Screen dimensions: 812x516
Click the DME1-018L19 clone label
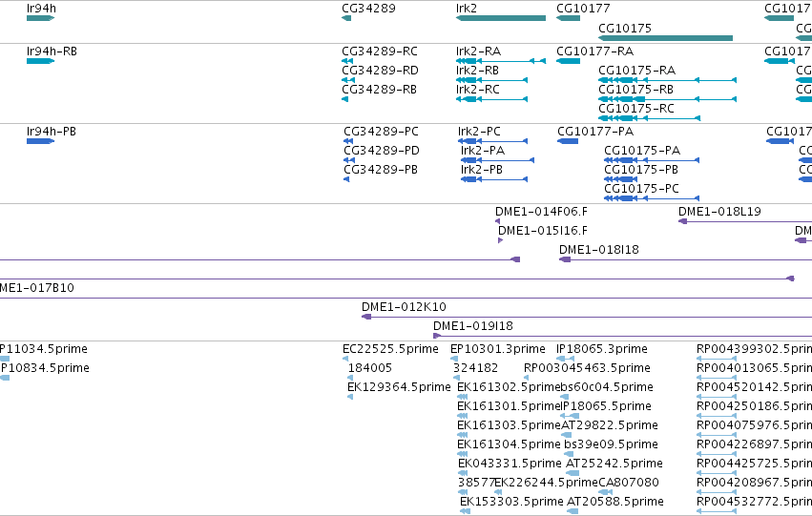[719, 212]
